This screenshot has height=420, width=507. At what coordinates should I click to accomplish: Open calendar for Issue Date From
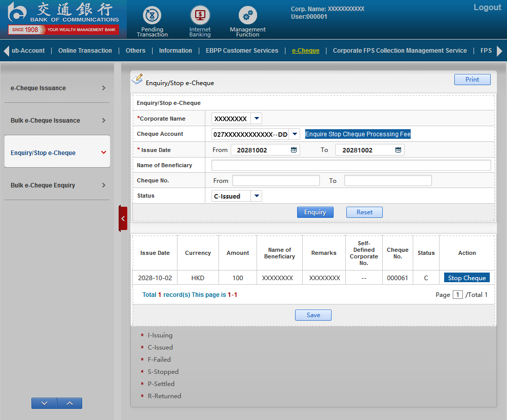(x=294, y=150)
